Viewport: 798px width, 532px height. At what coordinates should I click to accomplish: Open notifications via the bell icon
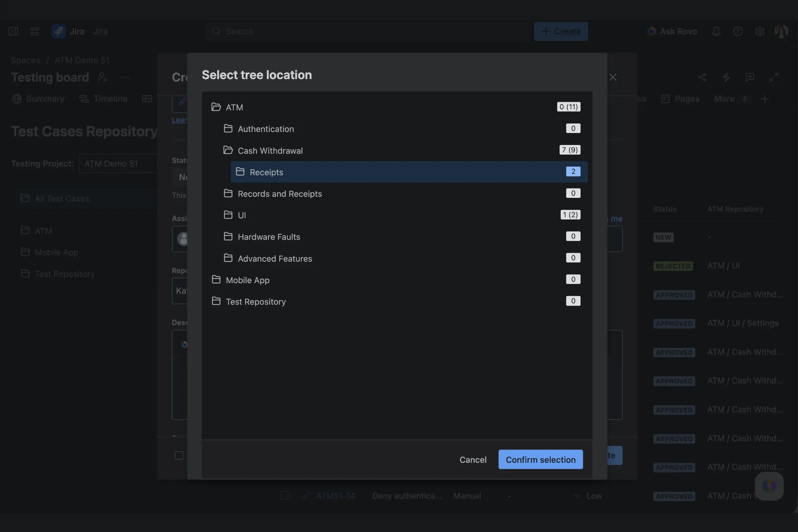coord(716,31)
